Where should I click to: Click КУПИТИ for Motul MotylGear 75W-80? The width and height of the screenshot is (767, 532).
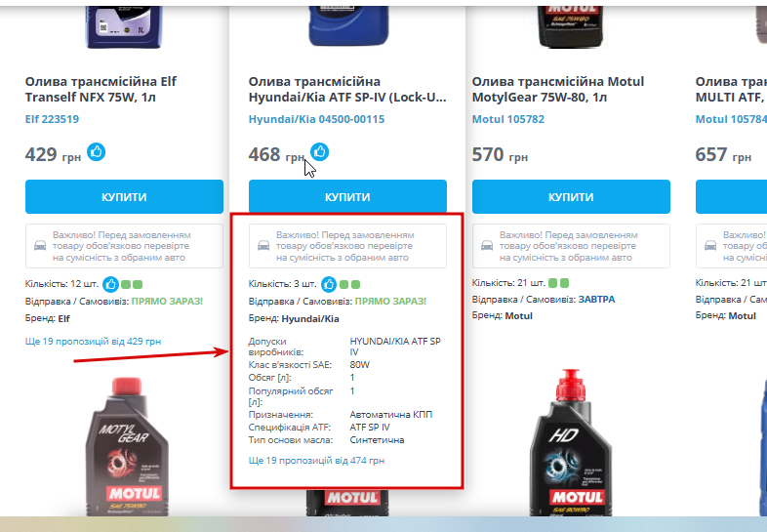pos(571,197)
